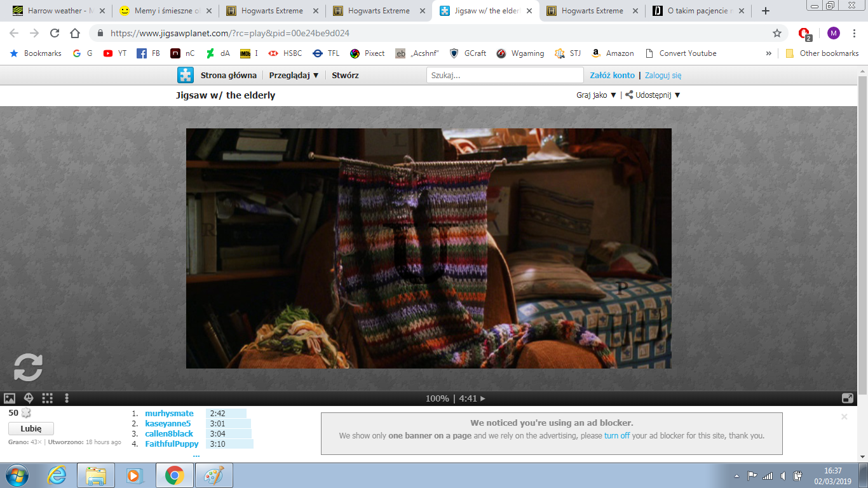
Task: Expand the Graj jako dropdown
Action: click(597, 95)
